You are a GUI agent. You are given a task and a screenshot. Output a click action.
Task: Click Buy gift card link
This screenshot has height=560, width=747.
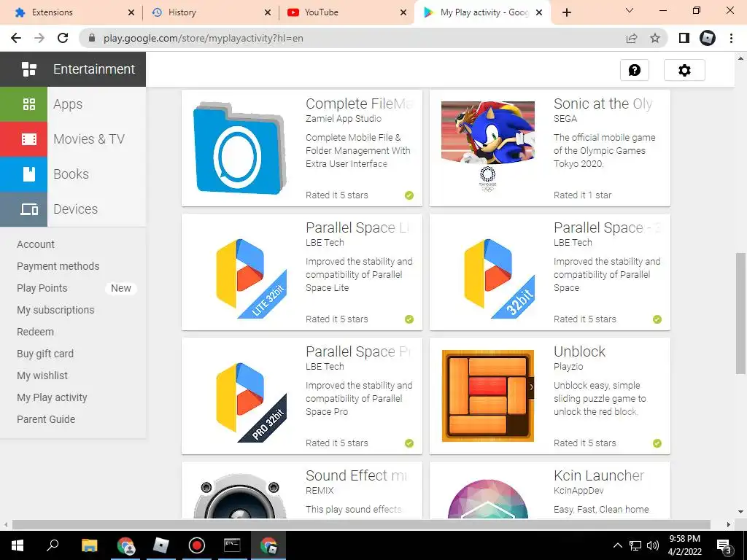(45, 354)
